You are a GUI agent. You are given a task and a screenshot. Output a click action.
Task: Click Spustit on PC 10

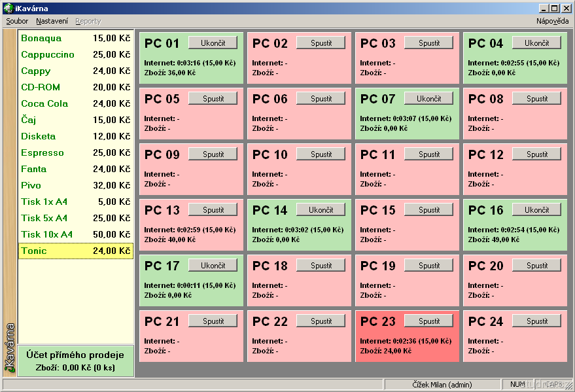(x=321, y=154)
